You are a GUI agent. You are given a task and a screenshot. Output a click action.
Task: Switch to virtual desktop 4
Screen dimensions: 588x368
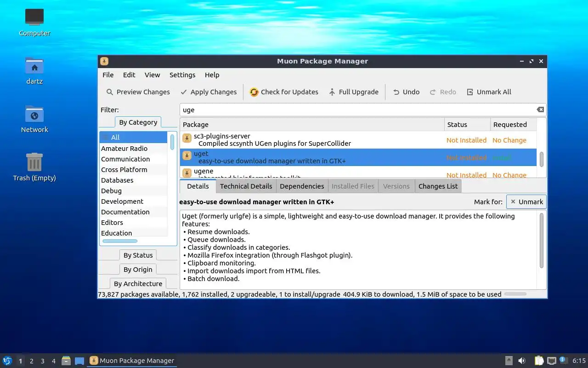pyautogui.click(x=54, y=361)
